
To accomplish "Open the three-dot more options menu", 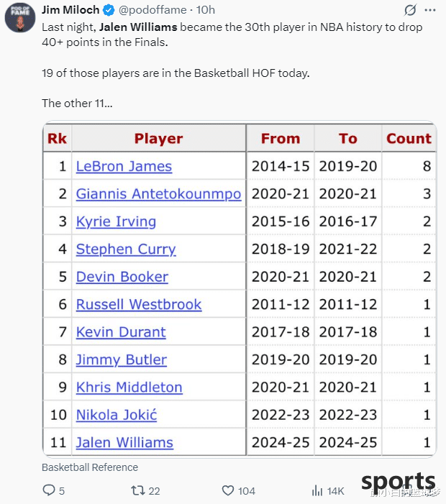I will tap(430, 10).
